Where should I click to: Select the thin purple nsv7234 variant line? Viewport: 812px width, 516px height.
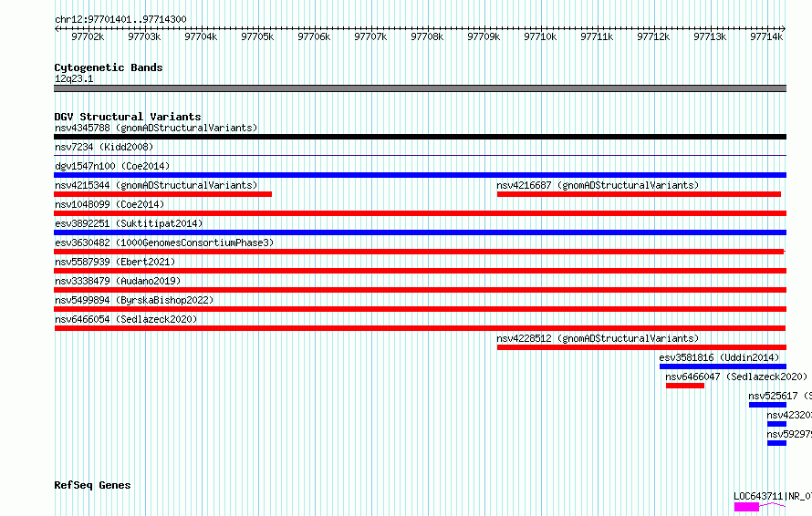click(420, 155)
